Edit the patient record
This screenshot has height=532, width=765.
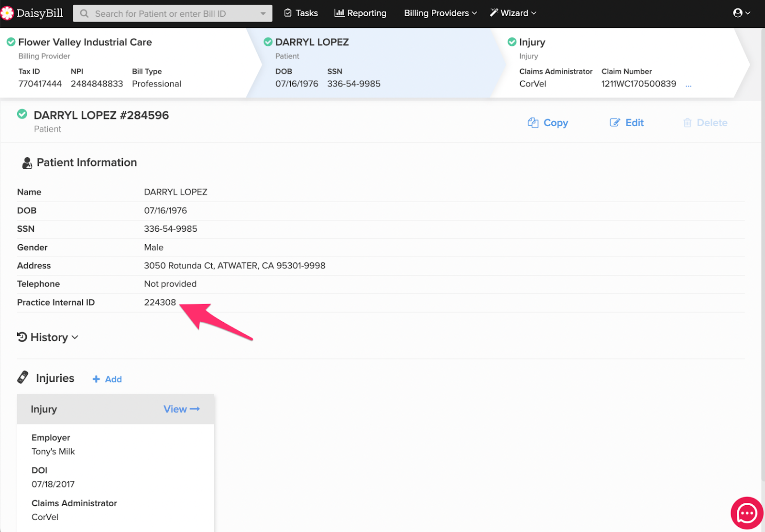pyautogui.click(x=627, y=123)
